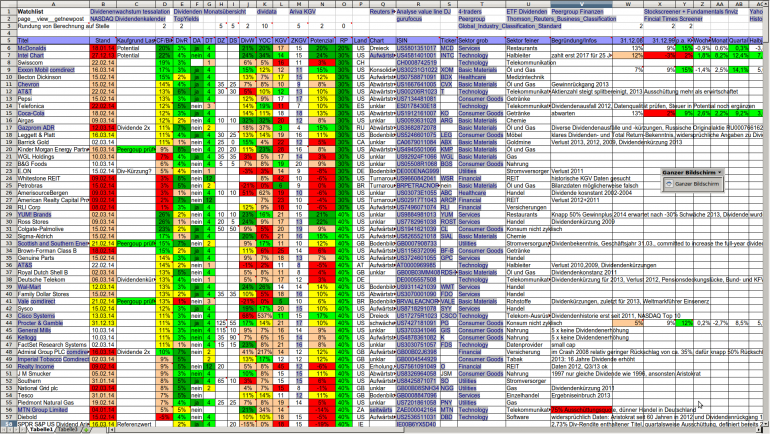Switch to the Tabelle1 sheet tab
Viewport: 770px width, 434px height.
click(x=41, y=429)
